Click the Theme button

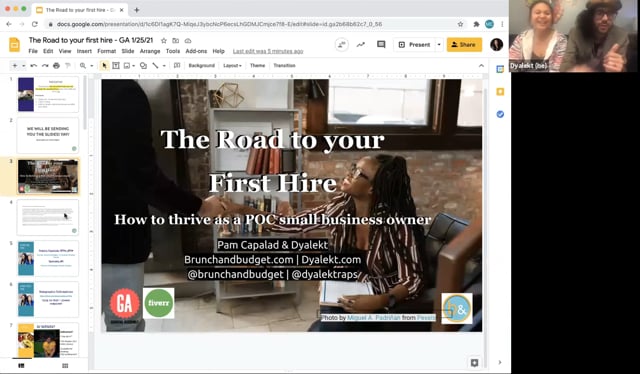[x=257, y=65]
